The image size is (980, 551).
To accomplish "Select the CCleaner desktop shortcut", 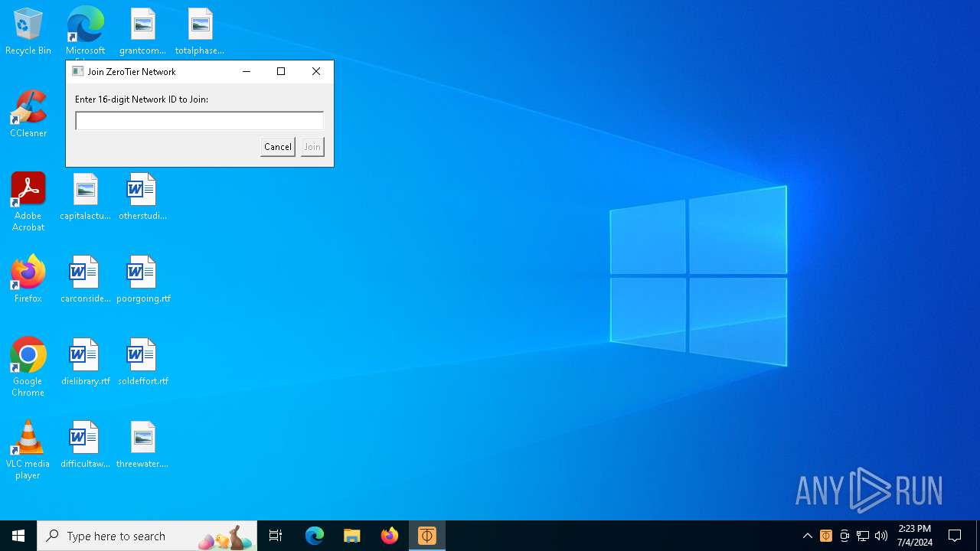I will 28,114.
